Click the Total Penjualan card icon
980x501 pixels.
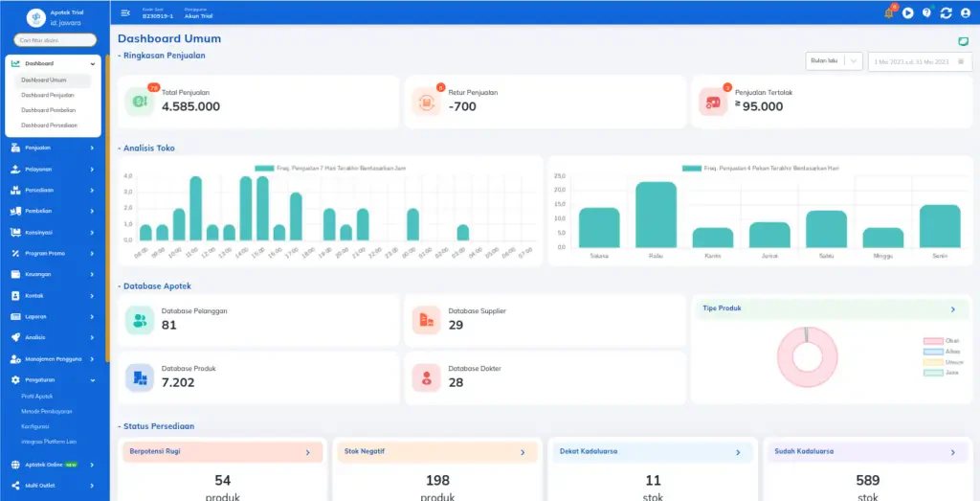[140, 102]
